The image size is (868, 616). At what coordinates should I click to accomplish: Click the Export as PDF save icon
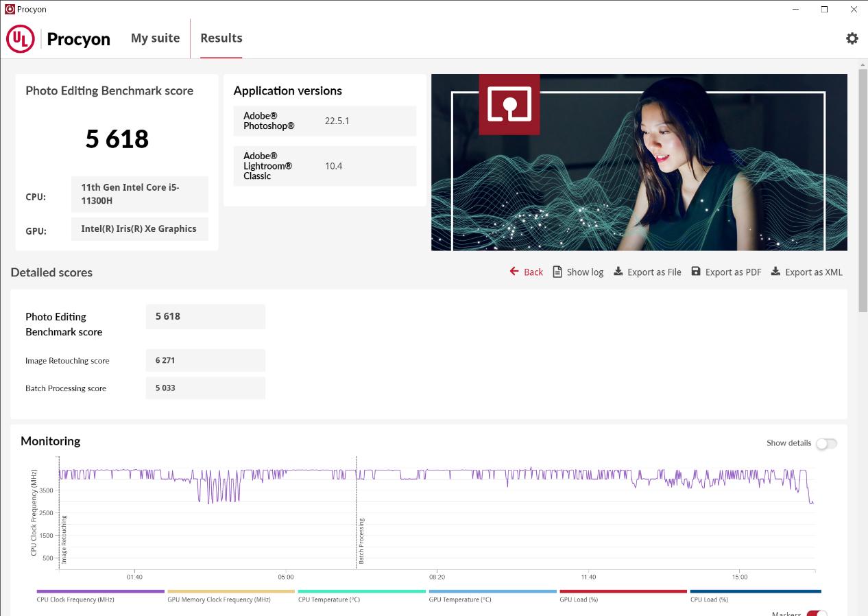[696, 272]
